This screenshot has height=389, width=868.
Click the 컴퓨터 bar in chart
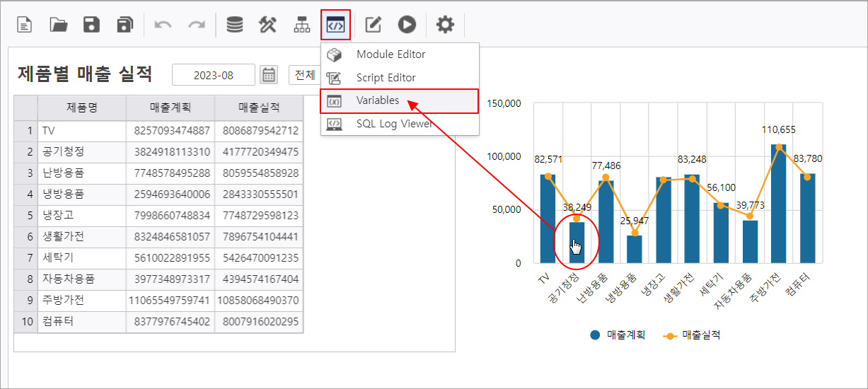(x=807, y=218)
